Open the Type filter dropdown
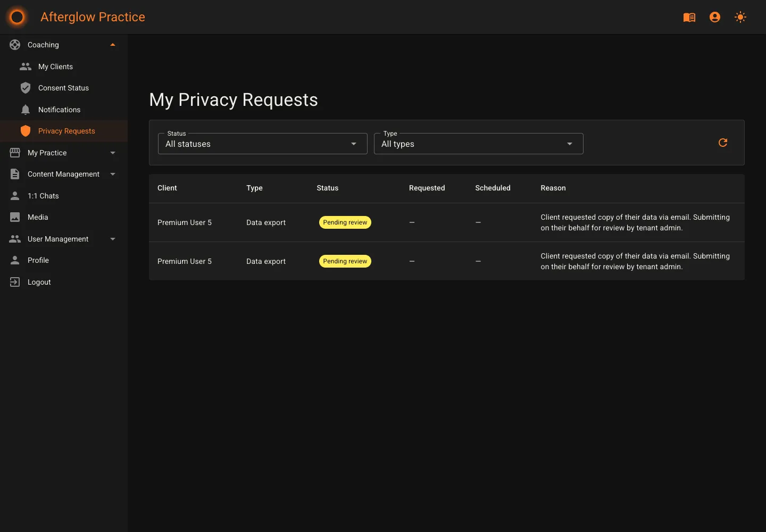Viewport: 766px width, 532px height. 479,144
